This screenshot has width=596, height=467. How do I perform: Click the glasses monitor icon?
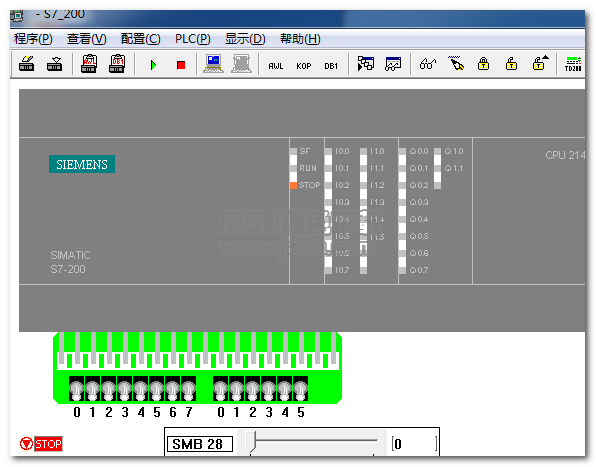coord(428,64)
